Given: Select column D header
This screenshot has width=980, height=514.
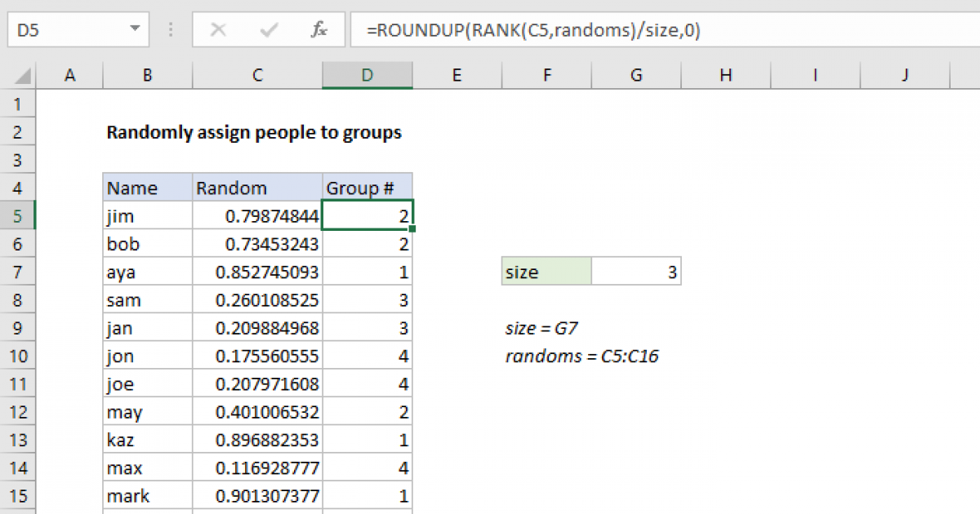Looking at the screenshot, I should pyautogui.click(x=367, y=74).
